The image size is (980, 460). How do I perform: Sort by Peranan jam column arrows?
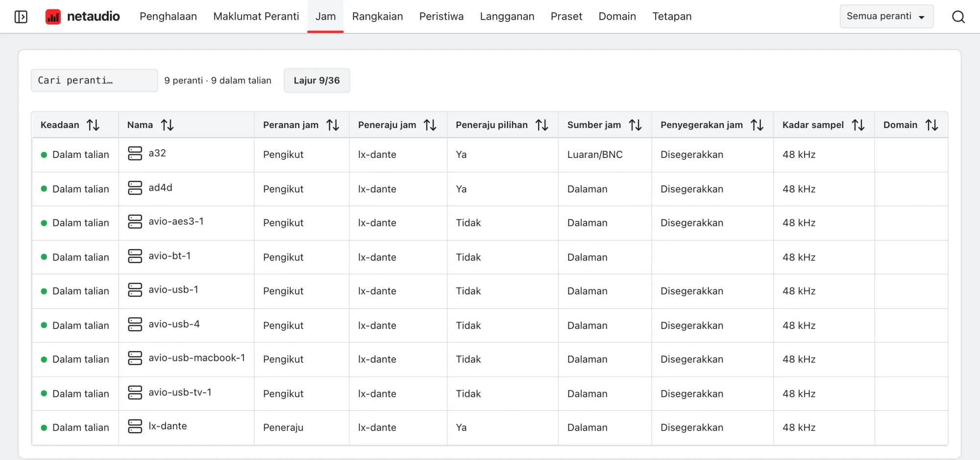(333, 125)
